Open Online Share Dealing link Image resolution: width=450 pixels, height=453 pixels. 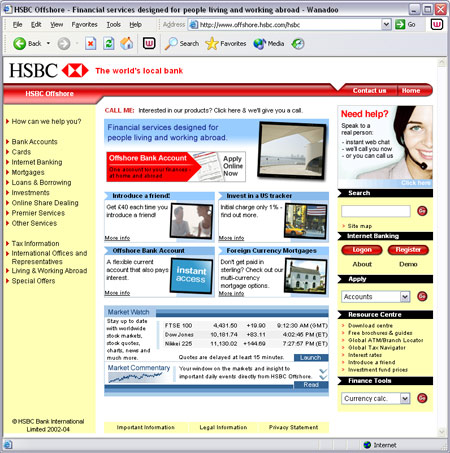click(45, 203)
